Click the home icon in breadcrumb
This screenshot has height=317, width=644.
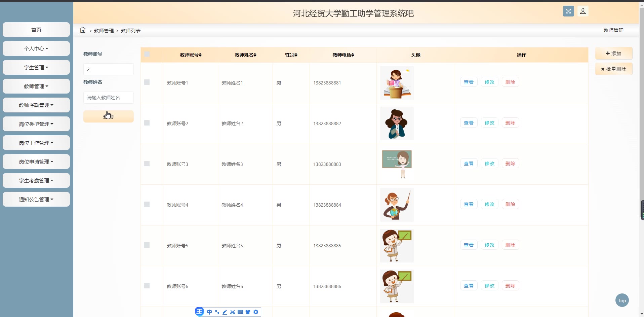[83, 30]
